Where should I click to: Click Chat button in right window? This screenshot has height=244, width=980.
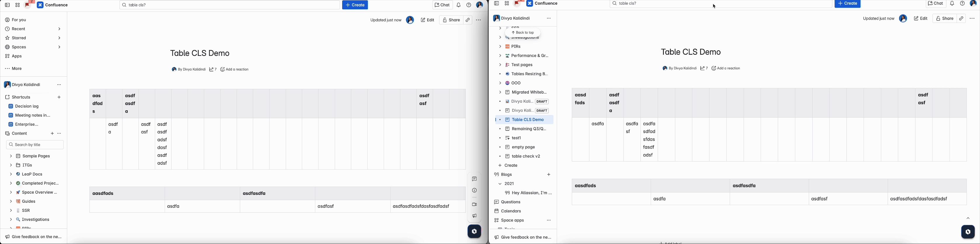point(936,4)
